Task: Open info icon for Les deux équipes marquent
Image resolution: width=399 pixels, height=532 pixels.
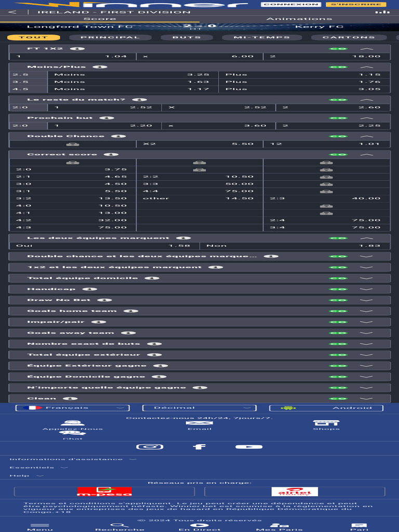Action: point(183,238)
